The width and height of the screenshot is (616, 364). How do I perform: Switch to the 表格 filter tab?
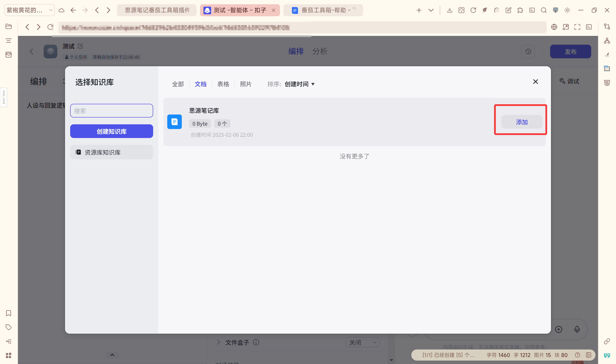coord(223,84)
